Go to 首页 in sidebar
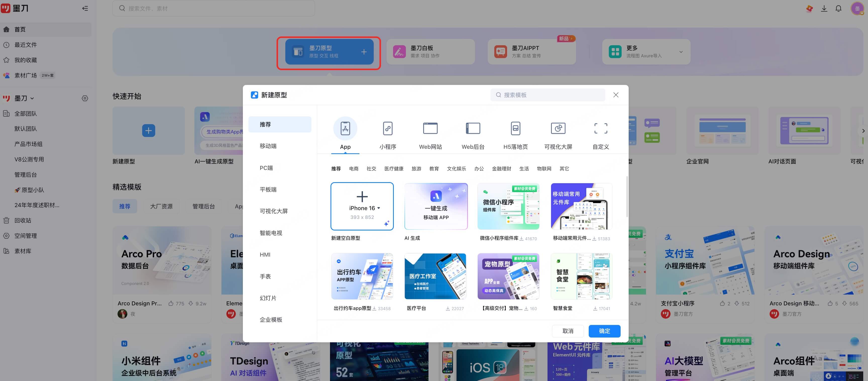The image size is (868, 381). tap(46, 29)
